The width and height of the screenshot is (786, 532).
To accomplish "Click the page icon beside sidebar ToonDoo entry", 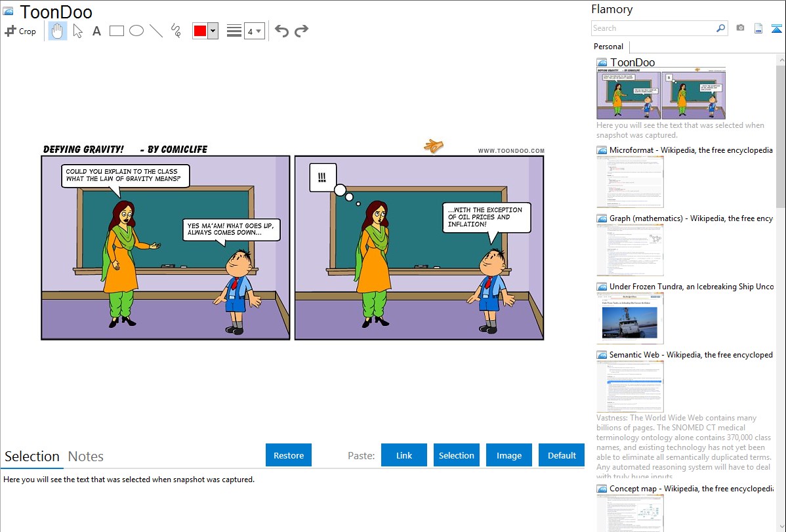I will click(602, 62).
